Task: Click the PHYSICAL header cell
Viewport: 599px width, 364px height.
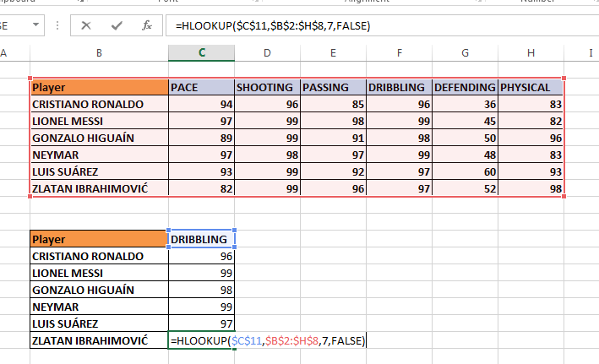Action: click(x=531, y=87)
